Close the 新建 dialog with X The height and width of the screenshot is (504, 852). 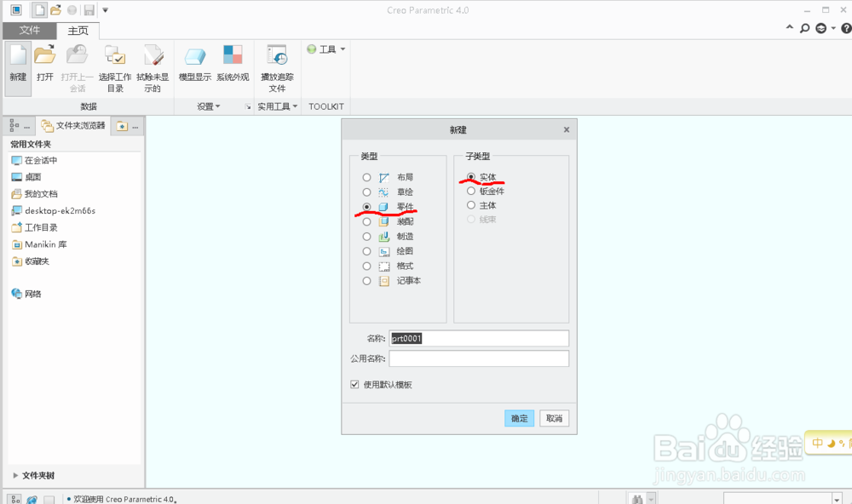click(567, 129)
